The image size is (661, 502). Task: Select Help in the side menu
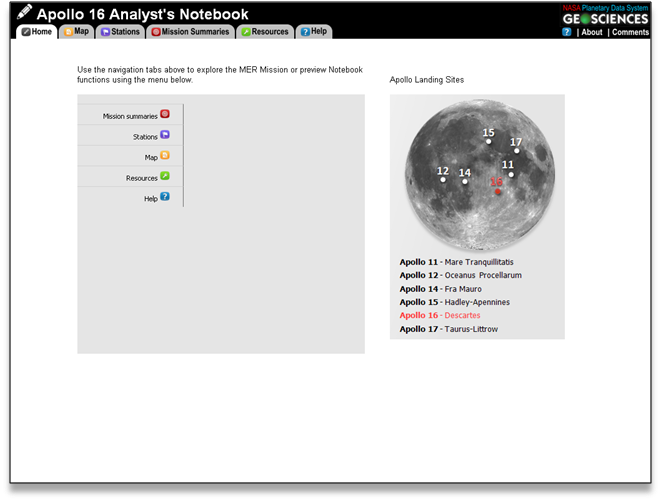(x=150, y=199)
